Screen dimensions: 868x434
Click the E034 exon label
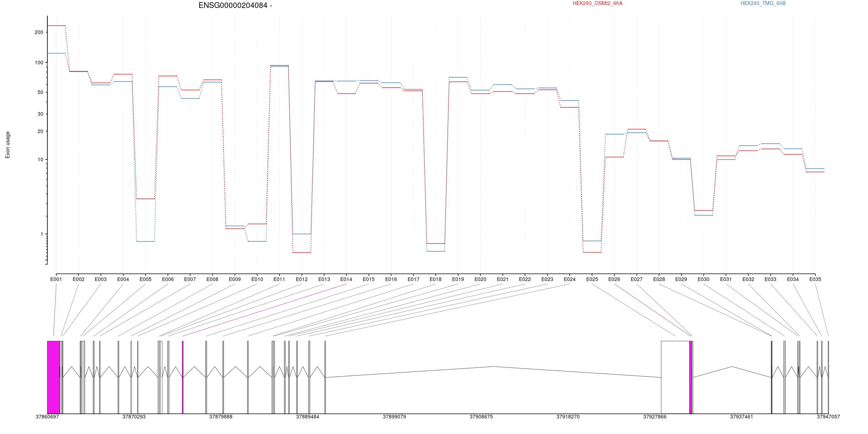click(793, 279)
